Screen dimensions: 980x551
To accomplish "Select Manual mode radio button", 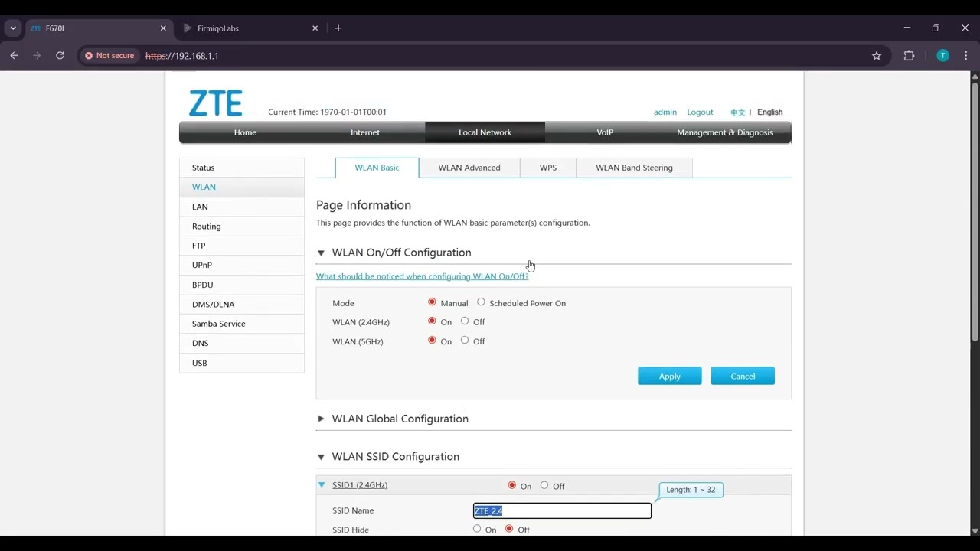I will (432, 302).
